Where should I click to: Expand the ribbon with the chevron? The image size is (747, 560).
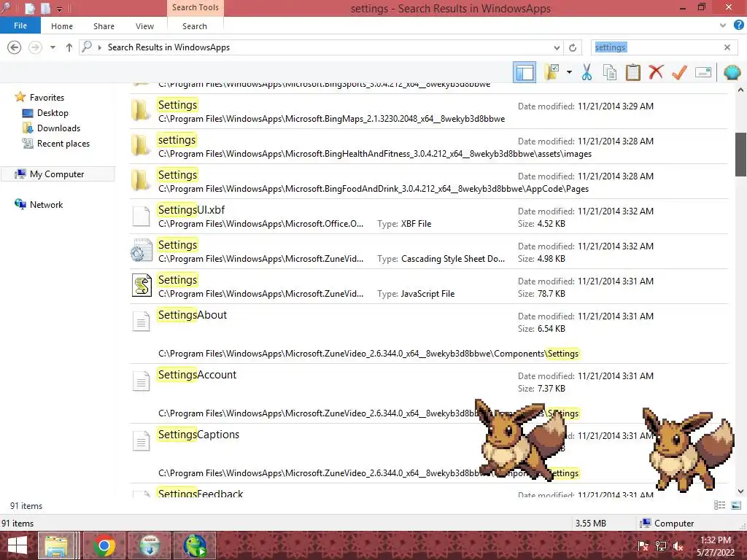tap(723, 26)
